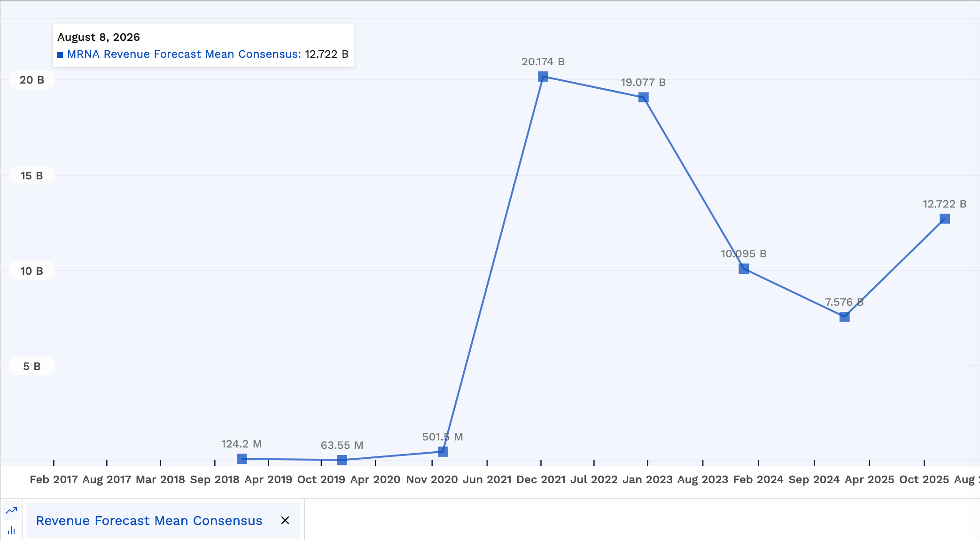This screenshot has width=980, height=540.
Task: Click the Aug 2017 axis label
Action: click(107, 479)
